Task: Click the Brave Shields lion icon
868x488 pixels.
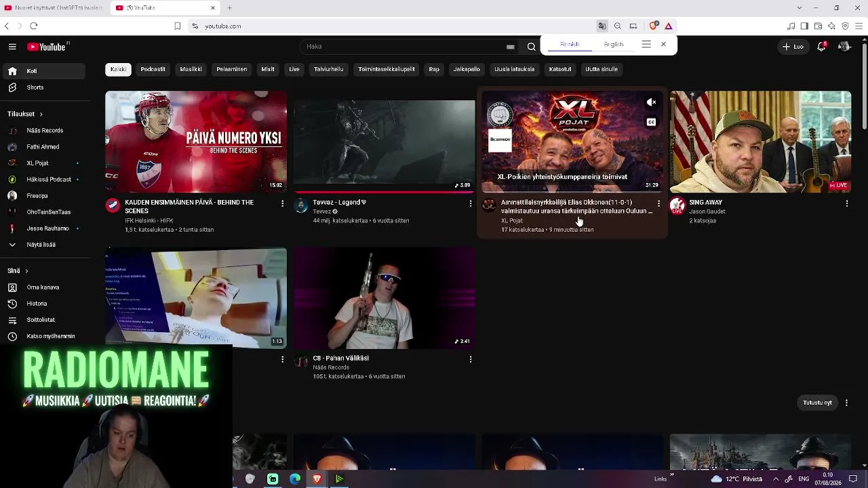Action: click(x=653, y=26)
